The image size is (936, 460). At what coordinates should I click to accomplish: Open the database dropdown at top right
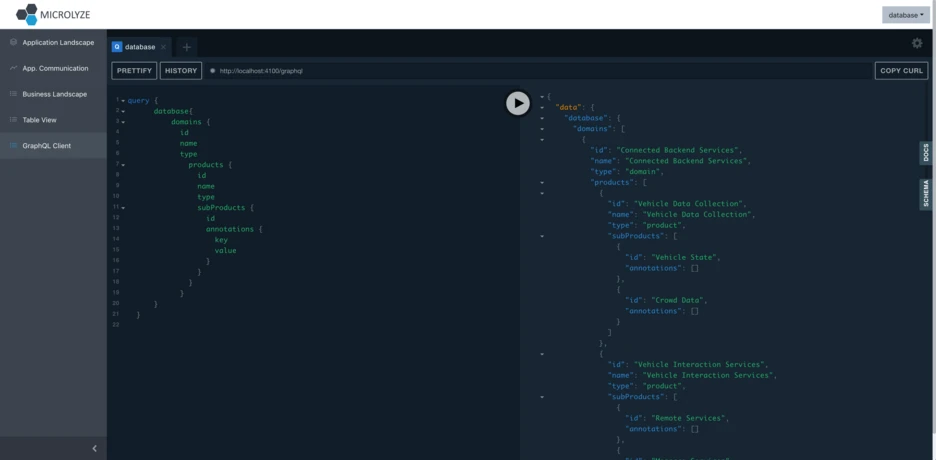click(905, 15)
